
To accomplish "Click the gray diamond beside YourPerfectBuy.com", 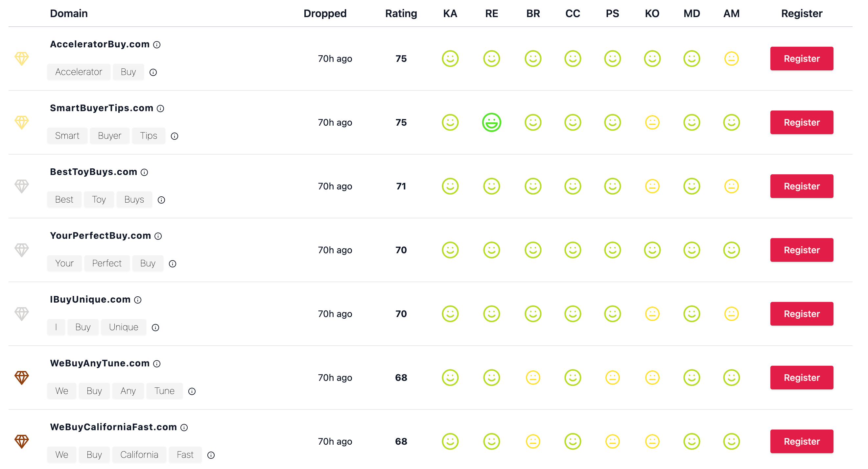I will pos(22,250).
